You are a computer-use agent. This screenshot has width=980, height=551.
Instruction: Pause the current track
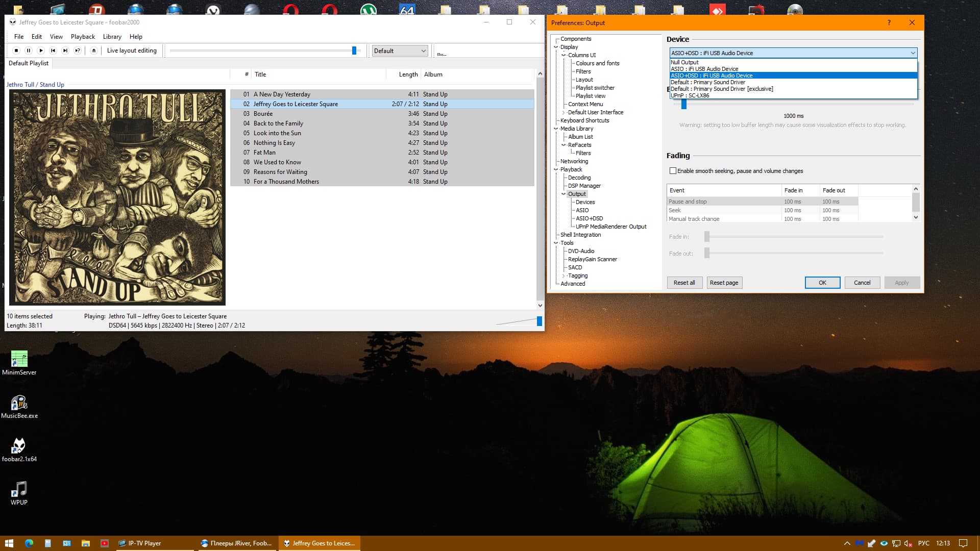click(x=29, y=51)
